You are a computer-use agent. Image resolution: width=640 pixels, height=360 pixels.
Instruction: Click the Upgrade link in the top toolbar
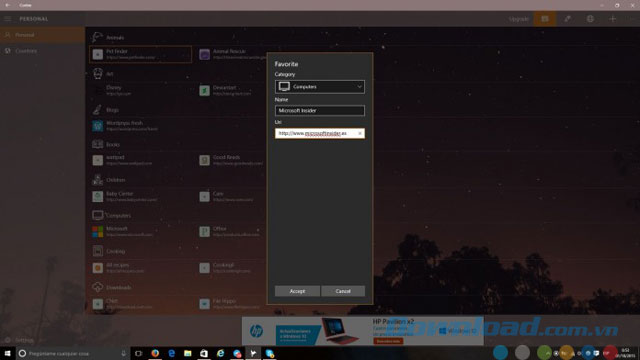pos(518,19)
